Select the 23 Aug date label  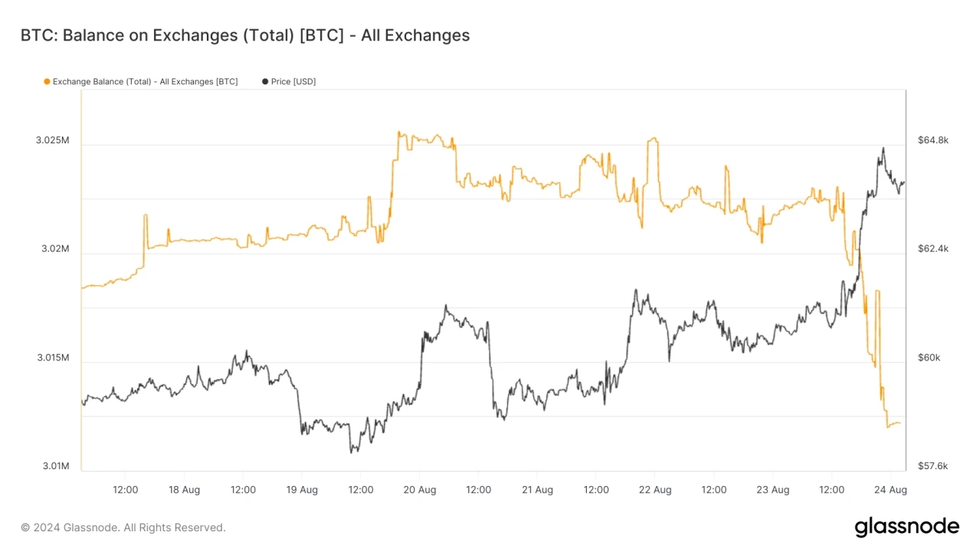click(772, 490)
